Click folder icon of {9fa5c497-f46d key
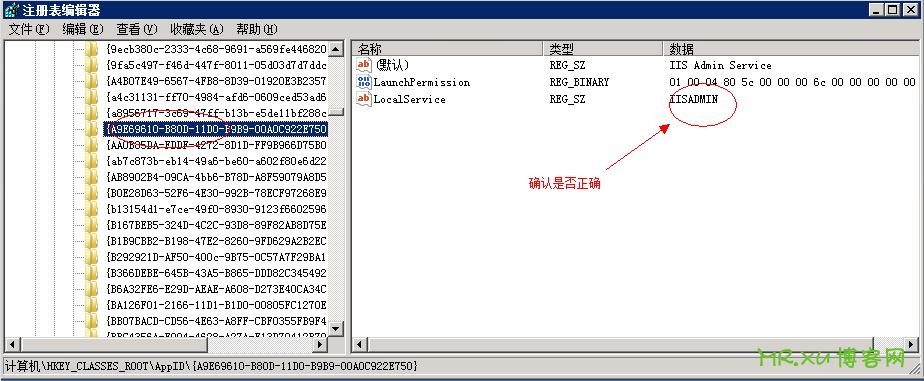The width and height of the screenshot is (924, 381). coord(91,65)
